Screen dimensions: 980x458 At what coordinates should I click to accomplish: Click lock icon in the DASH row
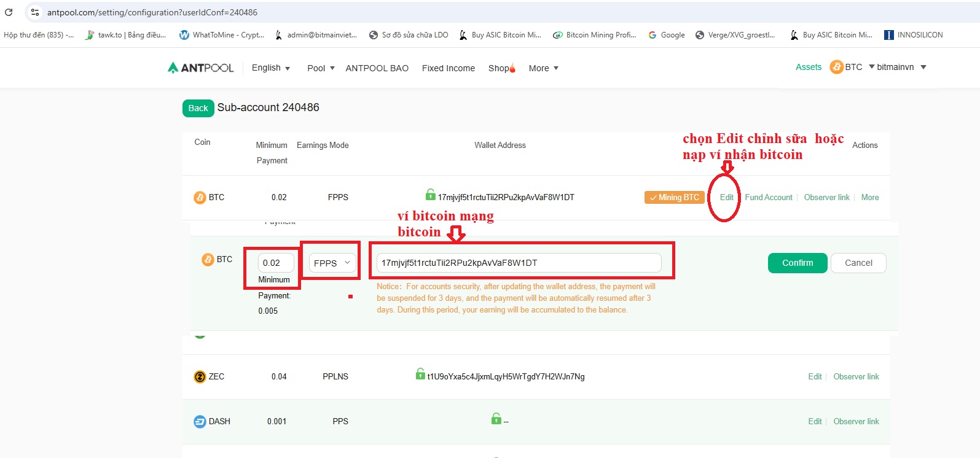tap(496, 419)
